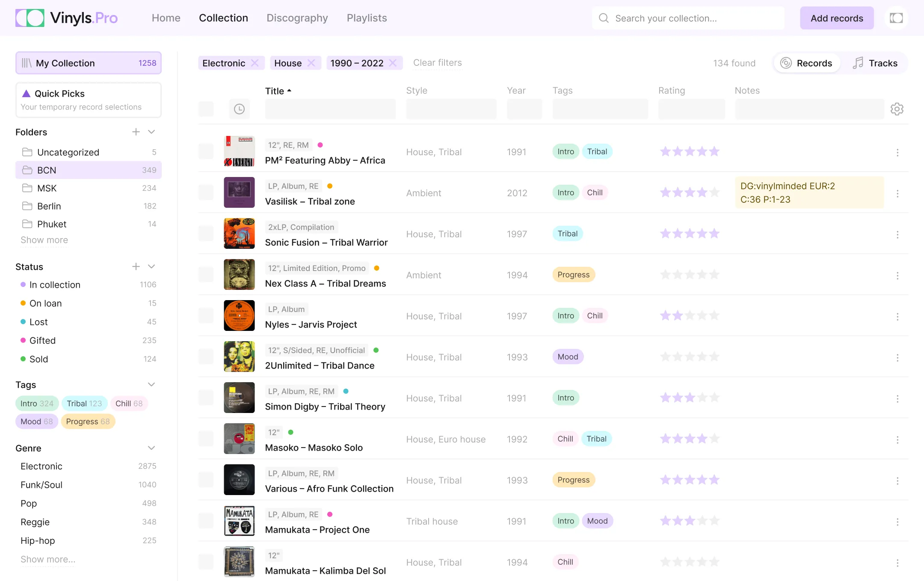Select checkbox for PM² Featuring Abby – Africa
The width and height of the screenshot is (924, 581).
click(206, 152)
